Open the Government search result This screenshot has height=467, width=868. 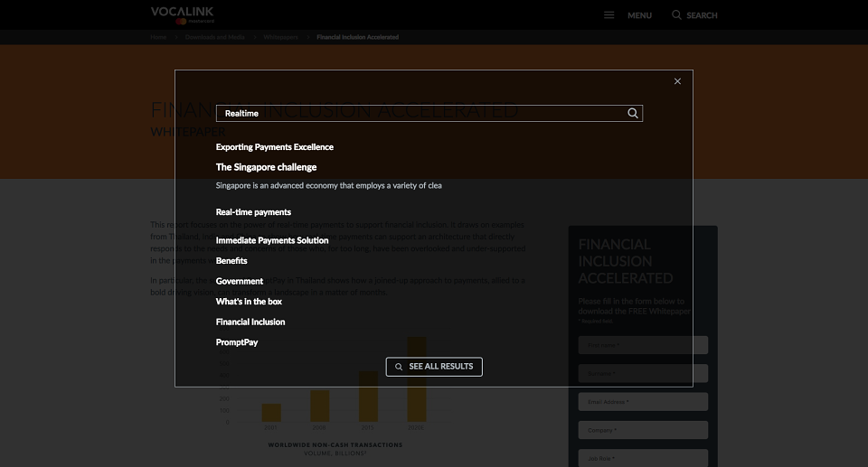tap(239, 282)
